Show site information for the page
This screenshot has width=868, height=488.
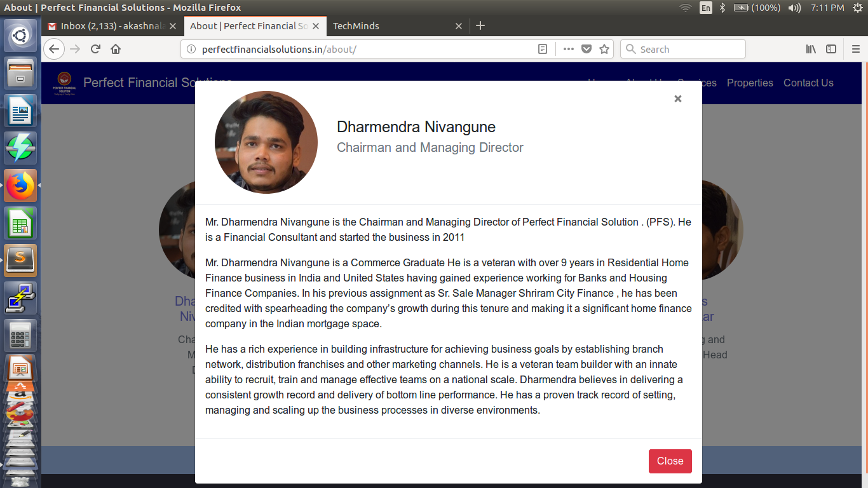pyautogui.click(x=191, y=49)
